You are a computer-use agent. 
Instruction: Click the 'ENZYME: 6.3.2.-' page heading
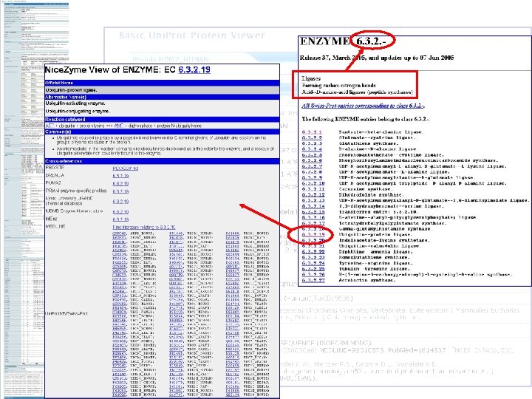(343, 41)
